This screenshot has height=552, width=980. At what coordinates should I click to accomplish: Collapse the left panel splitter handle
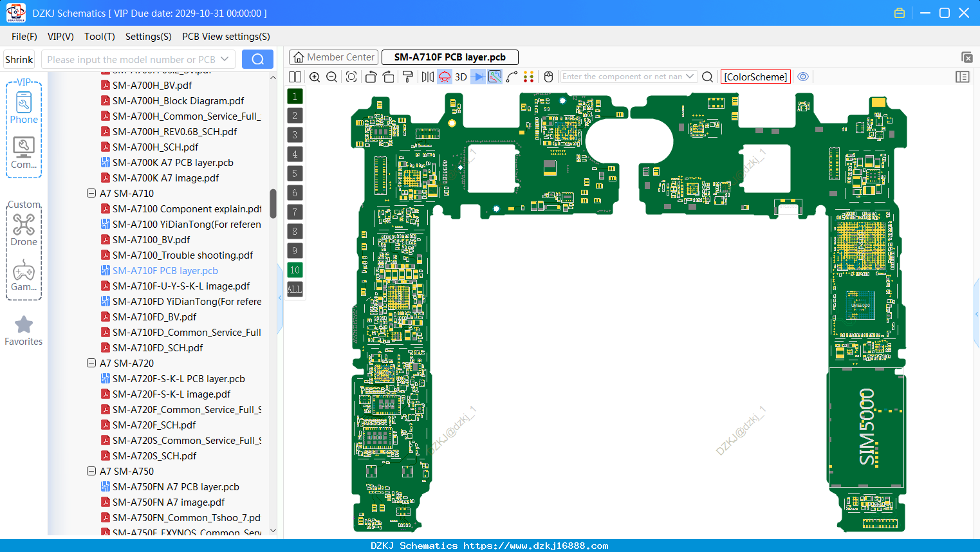point(280,297)
